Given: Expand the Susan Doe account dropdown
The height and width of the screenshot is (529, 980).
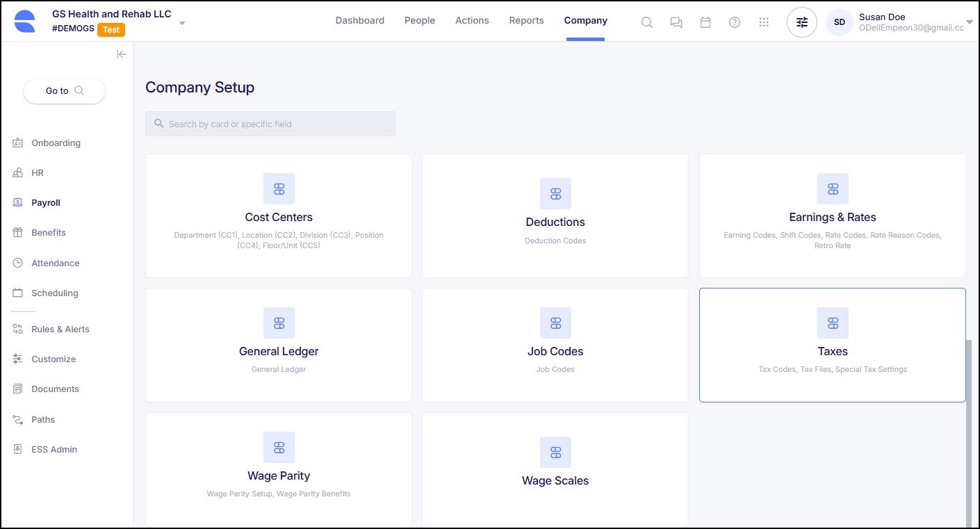Looking at the screenshot, I should tap(969, 22).
